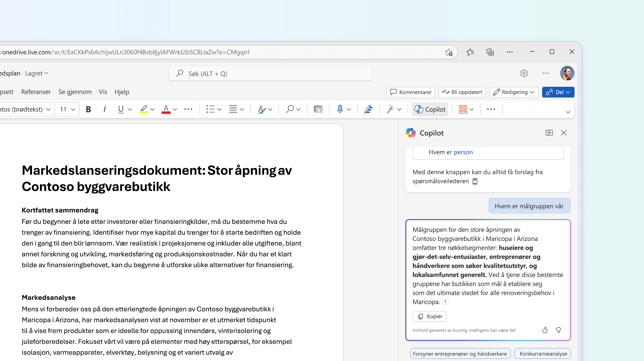Open Word settings gear icon

(x=524, y=73)
